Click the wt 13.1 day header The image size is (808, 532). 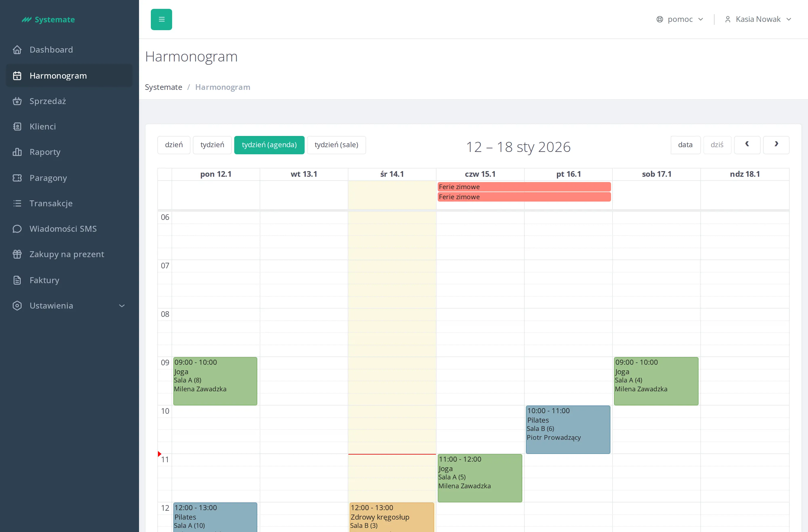(x=304, y=174)
